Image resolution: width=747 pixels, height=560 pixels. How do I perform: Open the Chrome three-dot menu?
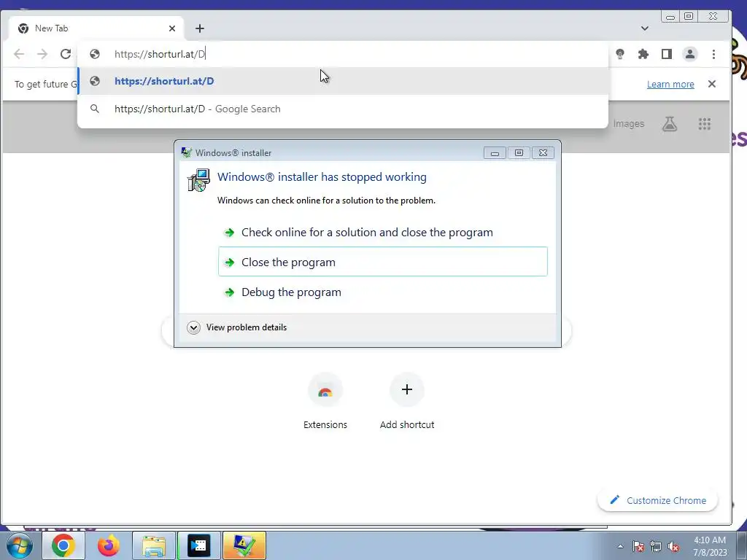coord(713,54)
